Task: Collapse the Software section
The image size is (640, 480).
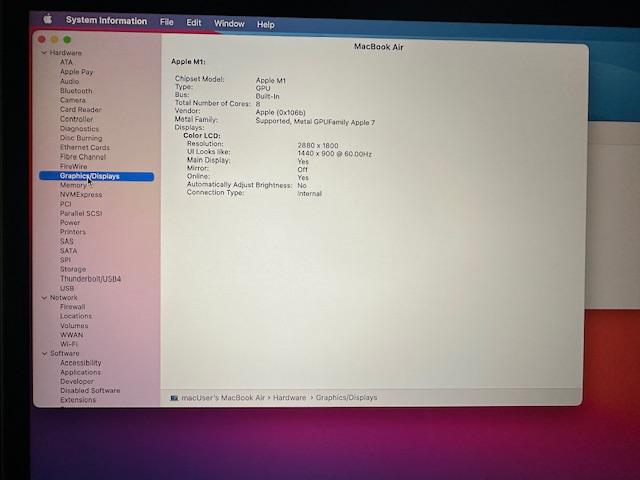Action: 44,353
